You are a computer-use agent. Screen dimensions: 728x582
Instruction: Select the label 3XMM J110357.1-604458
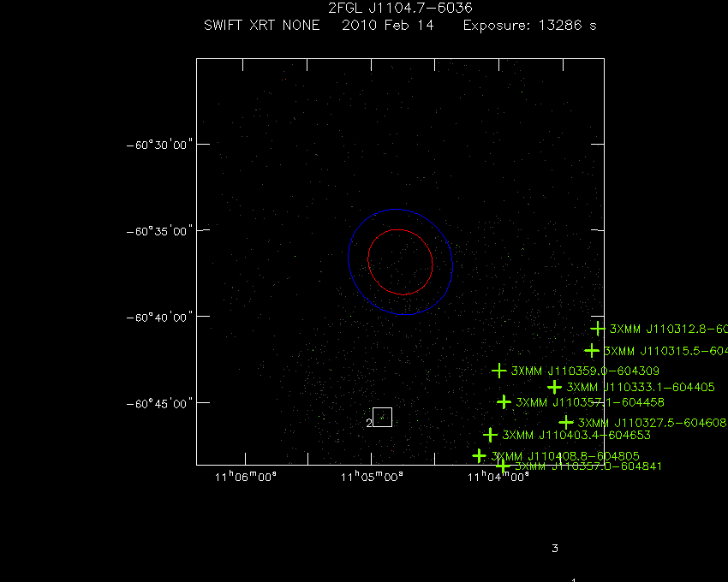click(x=590, y=402)
